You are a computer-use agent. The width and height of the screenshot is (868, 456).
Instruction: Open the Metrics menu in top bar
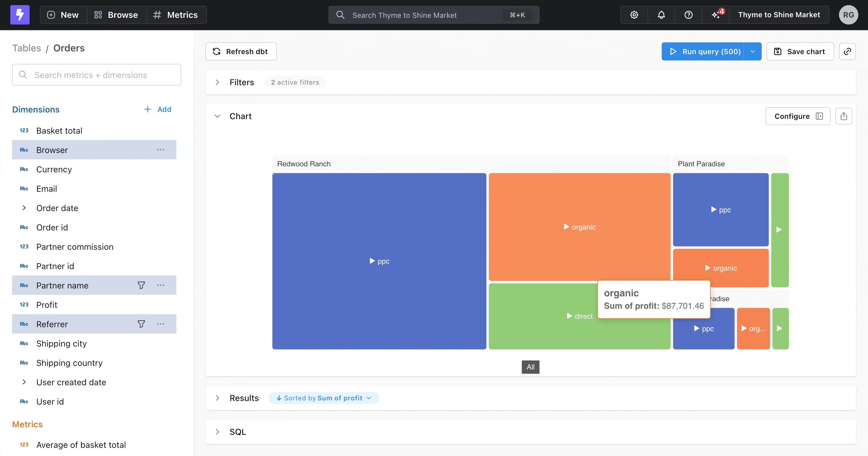(x=175, y=15)
